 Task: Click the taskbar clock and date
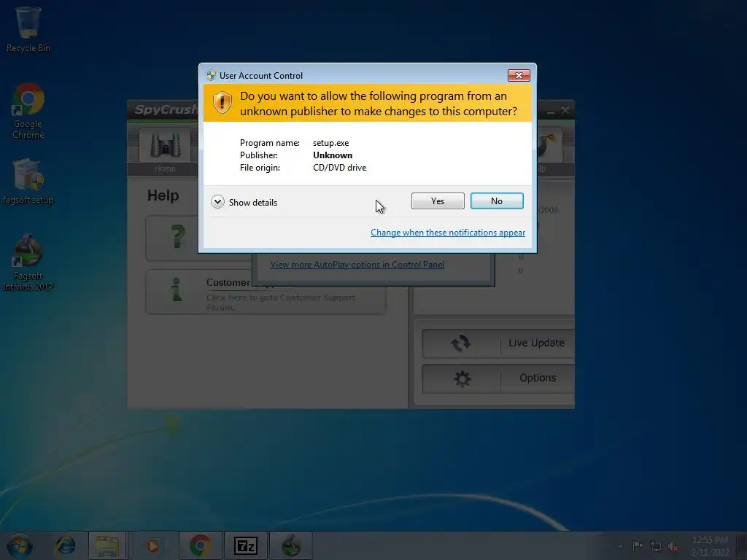pos(710,545)
